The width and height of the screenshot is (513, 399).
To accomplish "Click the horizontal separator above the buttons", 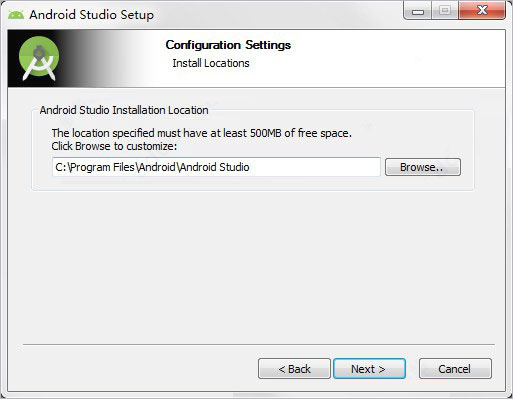I will pos(259,344).
